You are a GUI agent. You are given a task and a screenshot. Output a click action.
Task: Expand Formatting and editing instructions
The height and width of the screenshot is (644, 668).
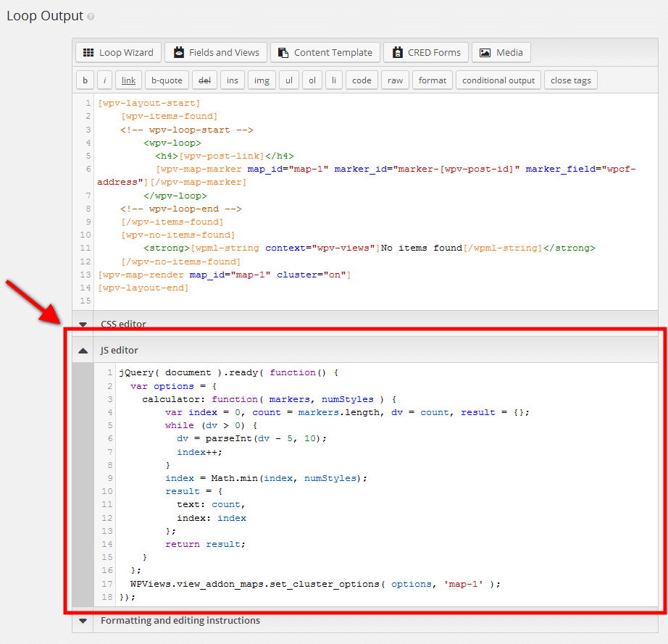(83, 621)
